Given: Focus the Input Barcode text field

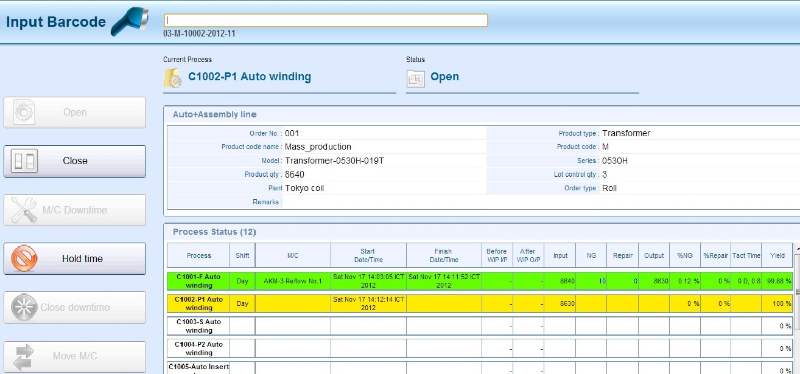Looking at the screenshot, I should (x=326, y=20).
